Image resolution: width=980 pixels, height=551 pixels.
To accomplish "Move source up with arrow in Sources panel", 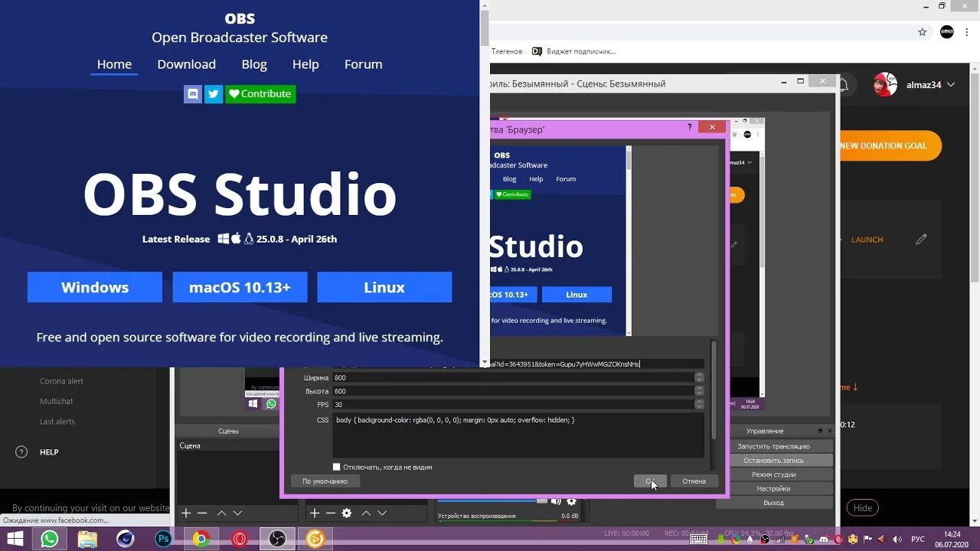I will 366,513.
